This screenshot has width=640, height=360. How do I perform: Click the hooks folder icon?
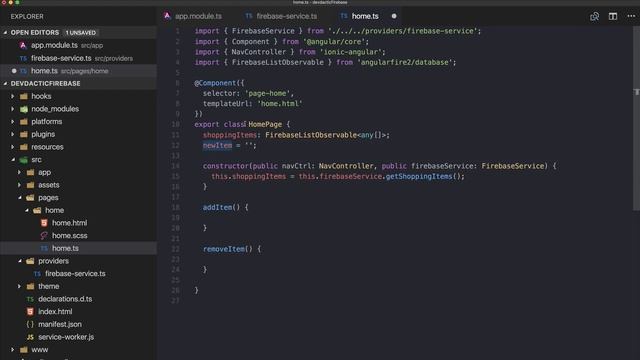point(24,96)
